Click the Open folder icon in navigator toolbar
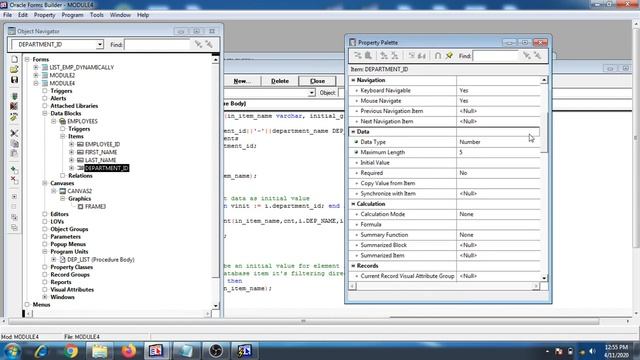Viewport: 640px width, 360px height. click(x=14, y=69)
